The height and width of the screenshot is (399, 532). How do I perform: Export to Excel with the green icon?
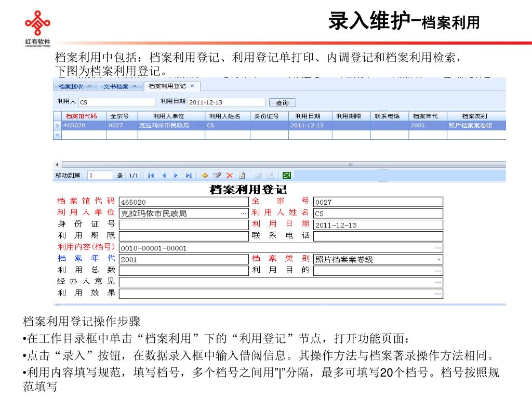287,176
